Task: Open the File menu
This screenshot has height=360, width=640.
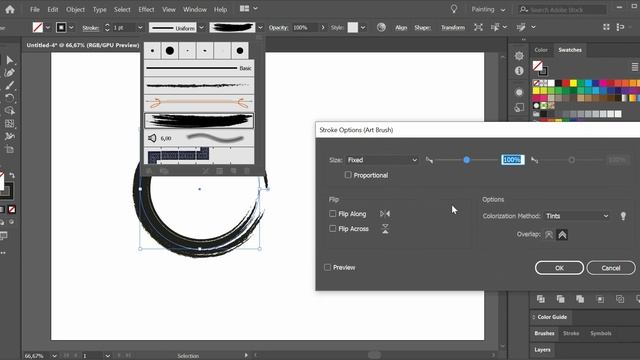Action: (x=35, y=9)
